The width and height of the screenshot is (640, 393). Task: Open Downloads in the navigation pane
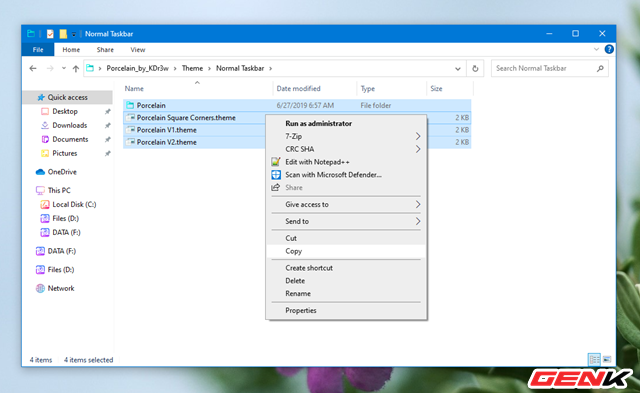(69, 125)
